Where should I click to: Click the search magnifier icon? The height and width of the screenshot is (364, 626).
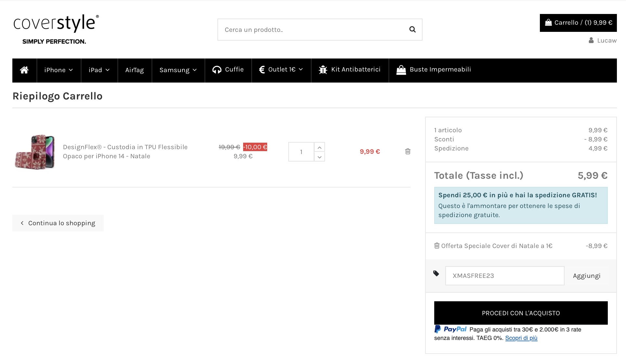(412, 30)
